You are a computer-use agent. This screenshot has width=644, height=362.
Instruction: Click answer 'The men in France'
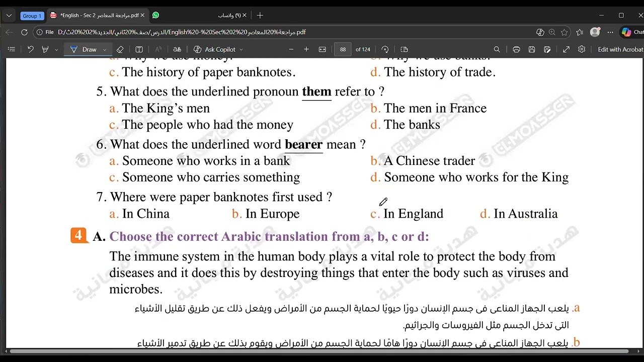(435, 108)
